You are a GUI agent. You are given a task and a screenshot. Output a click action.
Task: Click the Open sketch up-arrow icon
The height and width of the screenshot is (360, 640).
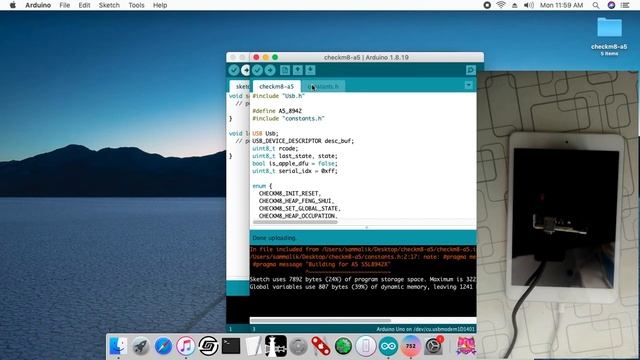coord(298,70)
